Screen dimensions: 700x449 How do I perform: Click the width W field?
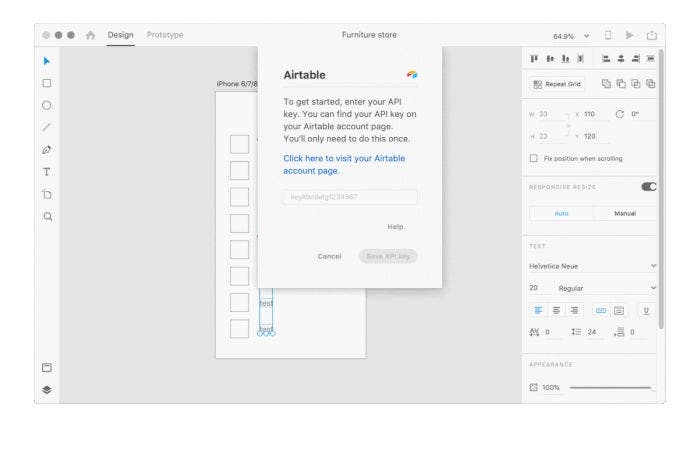point(550,114)
